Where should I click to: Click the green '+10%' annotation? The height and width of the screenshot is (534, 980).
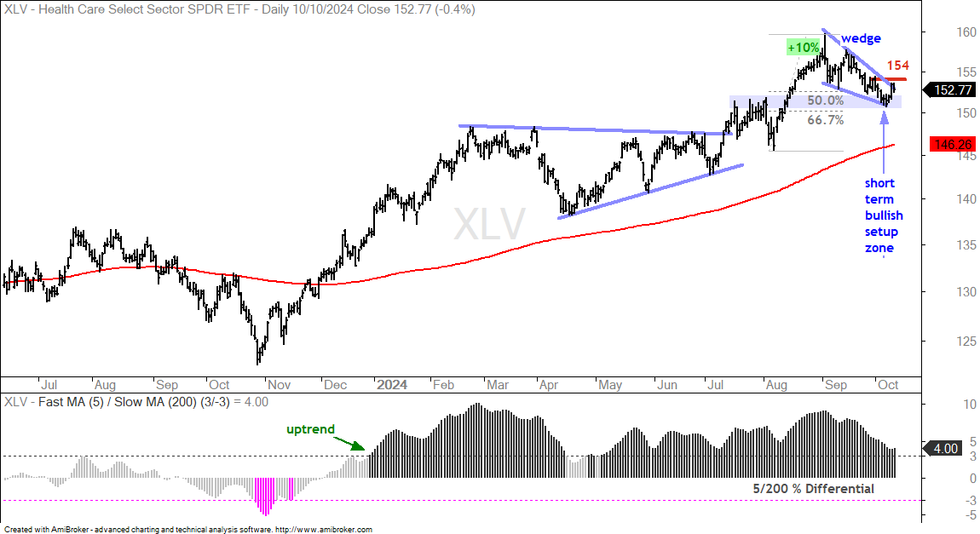(803, 48)
